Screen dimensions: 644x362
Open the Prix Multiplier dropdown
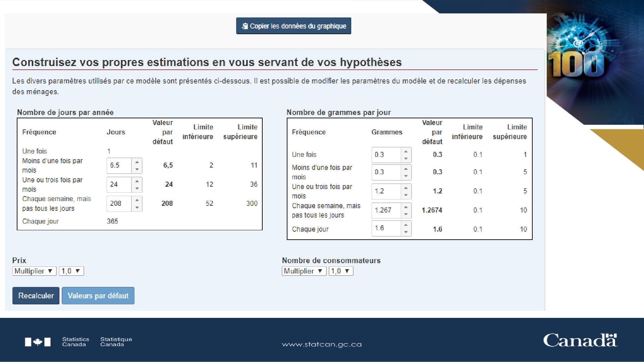pyautogui.click(x=34, y=271)
